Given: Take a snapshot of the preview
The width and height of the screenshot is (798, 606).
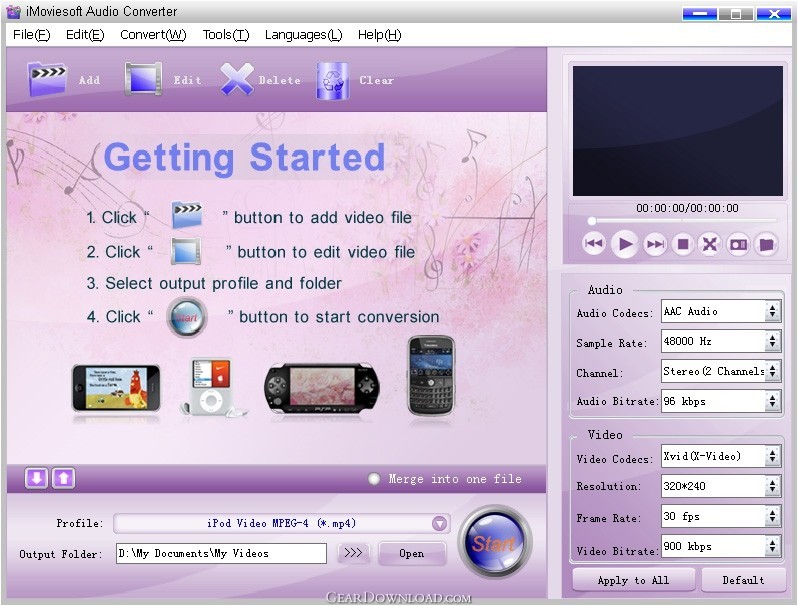Looking at the screenshot, I should (738, 244).
